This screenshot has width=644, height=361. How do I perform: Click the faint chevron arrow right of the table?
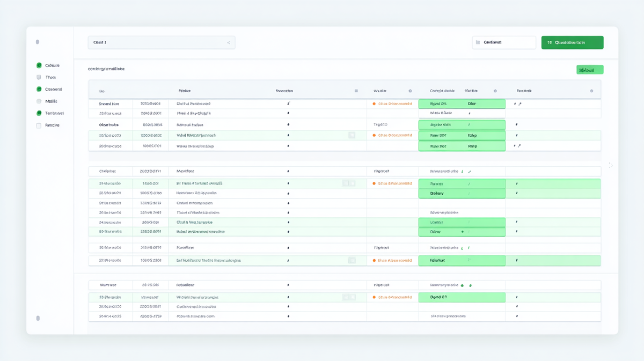(x=610, y=165)
